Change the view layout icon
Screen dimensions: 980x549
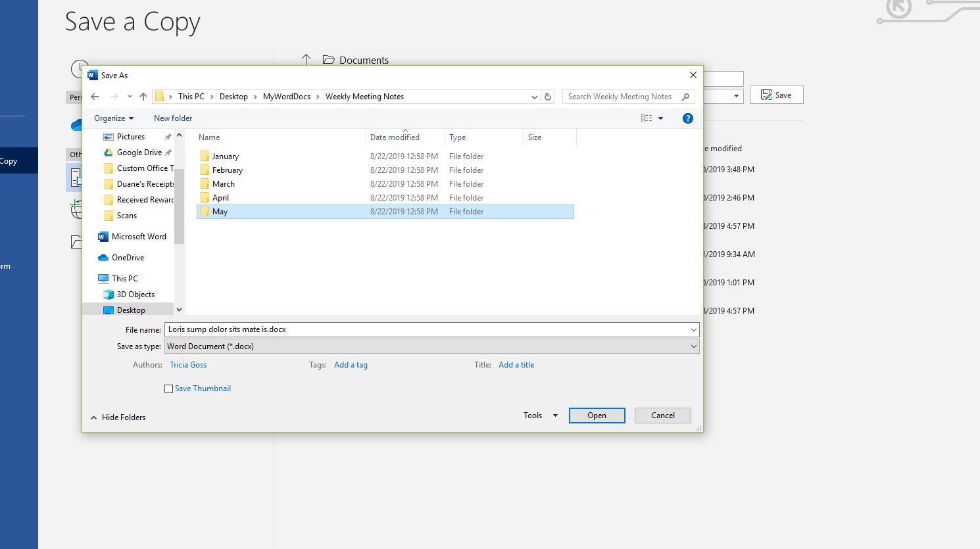[647, 118]
